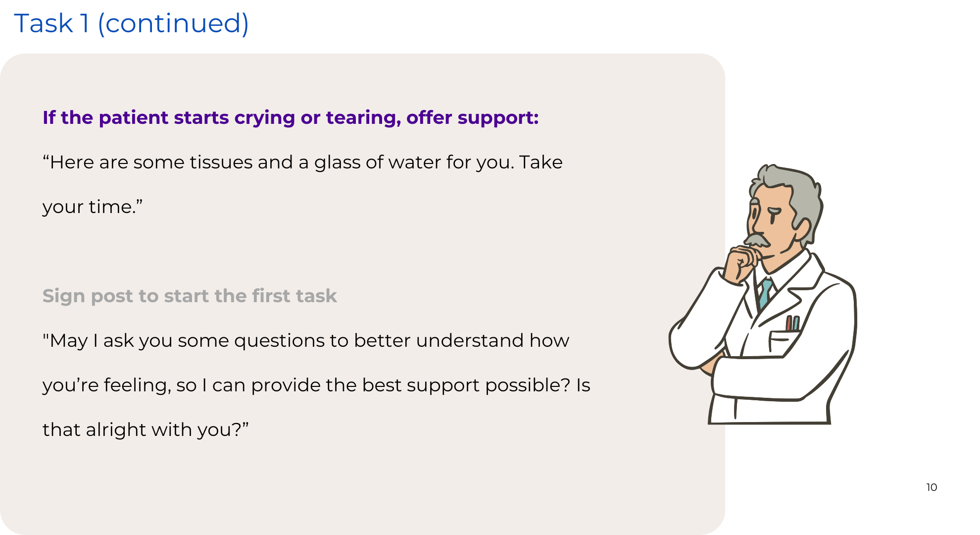Click the text "your time."
Image resolution: width=980 pixels, height=535 pixels.
[93, 207]
